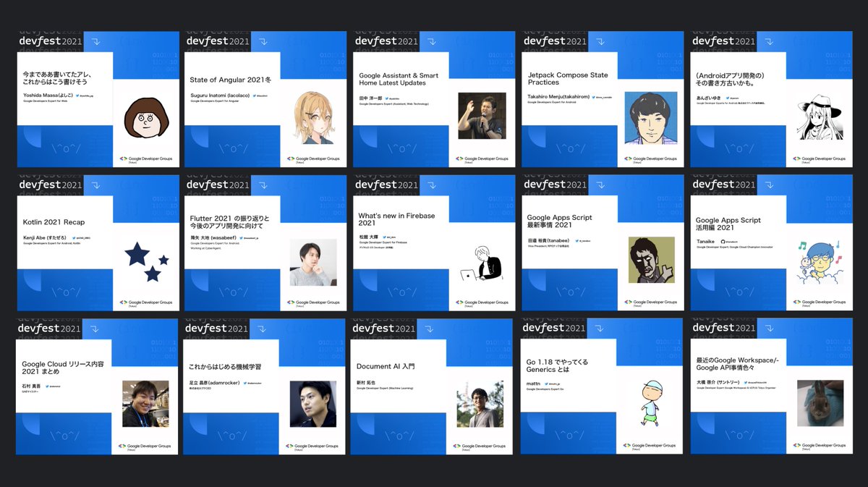Click the title 'Google Cloud リリース内容 2021 まとめ'
The height and width of the screenshot is (487, 868).
(63, 368)
